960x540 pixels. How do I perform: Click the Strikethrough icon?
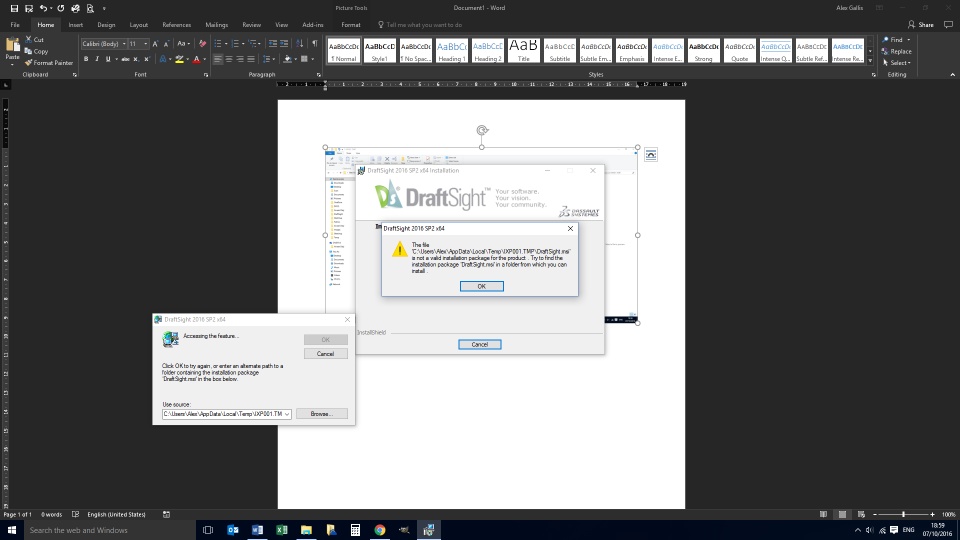coord(125,59)
